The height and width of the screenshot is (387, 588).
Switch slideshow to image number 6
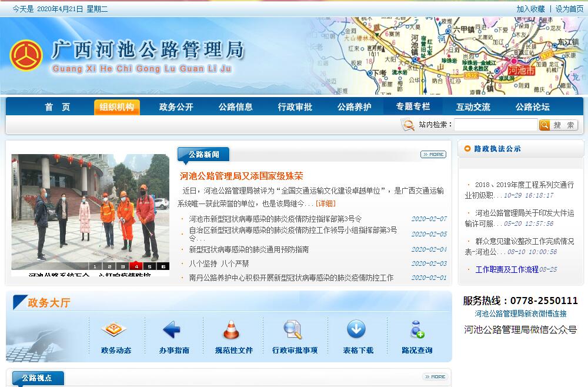[x=163, y=266]
